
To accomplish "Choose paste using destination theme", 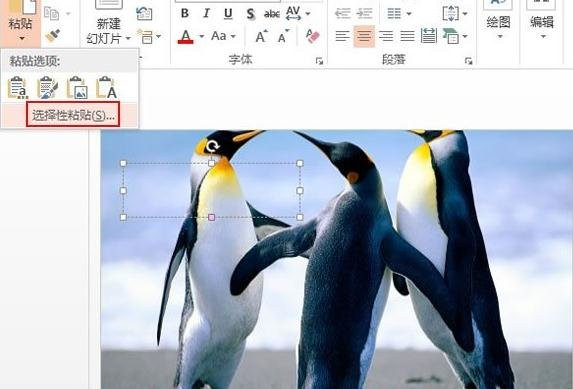I will tap(18, 88).
